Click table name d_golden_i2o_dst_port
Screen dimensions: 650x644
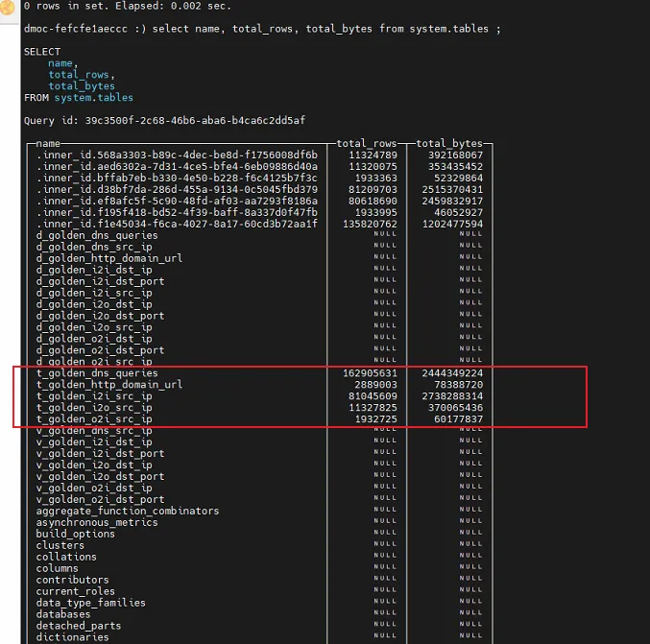pos(100,316)
